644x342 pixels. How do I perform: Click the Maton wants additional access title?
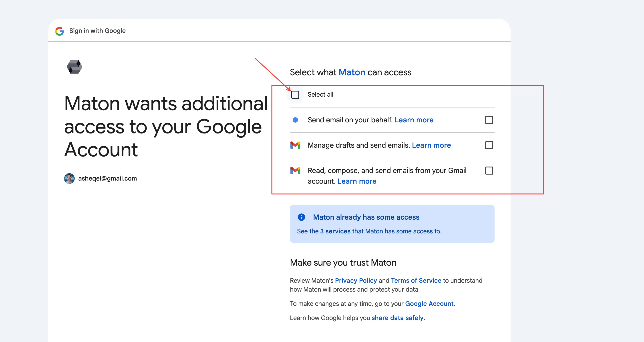[165, 126]
